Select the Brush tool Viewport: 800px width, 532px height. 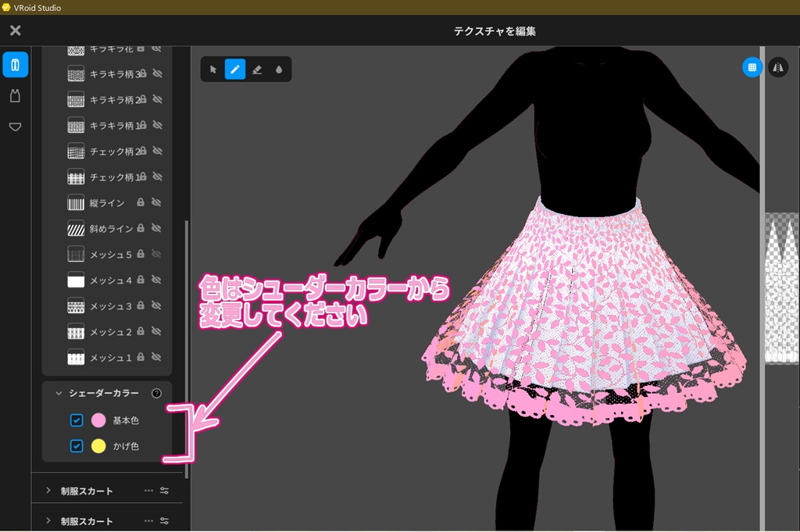pyautogui.click(x=235, y=69)
